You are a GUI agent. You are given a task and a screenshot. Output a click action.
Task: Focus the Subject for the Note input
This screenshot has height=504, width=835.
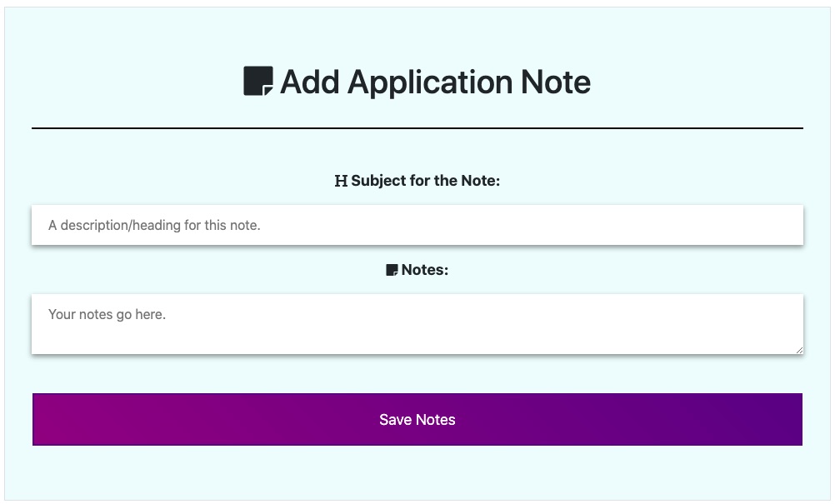(x=417, y=225)
